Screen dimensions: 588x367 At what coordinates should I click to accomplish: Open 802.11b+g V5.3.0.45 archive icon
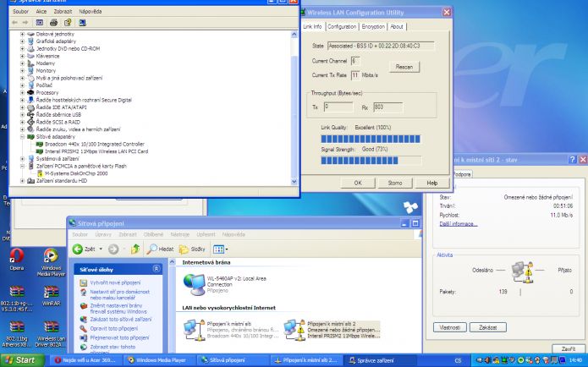[x=17, y=299]
